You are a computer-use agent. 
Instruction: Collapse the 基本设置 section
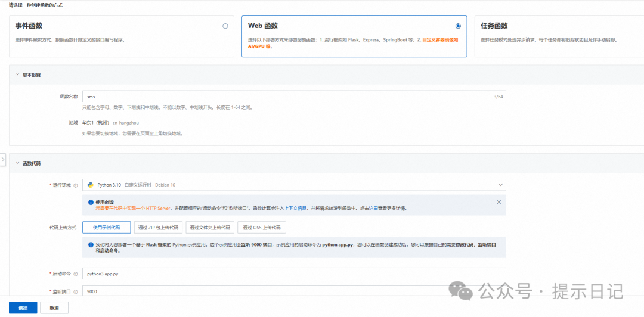tap(17, 75)
